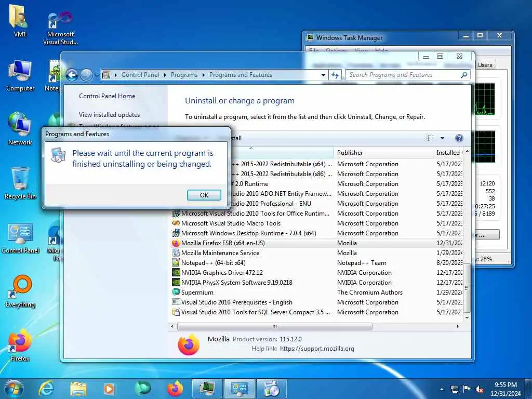The width and height of the screenshot is (532, 399).
Task: Select the Computer desktop icon
Action: pos(20,76)
